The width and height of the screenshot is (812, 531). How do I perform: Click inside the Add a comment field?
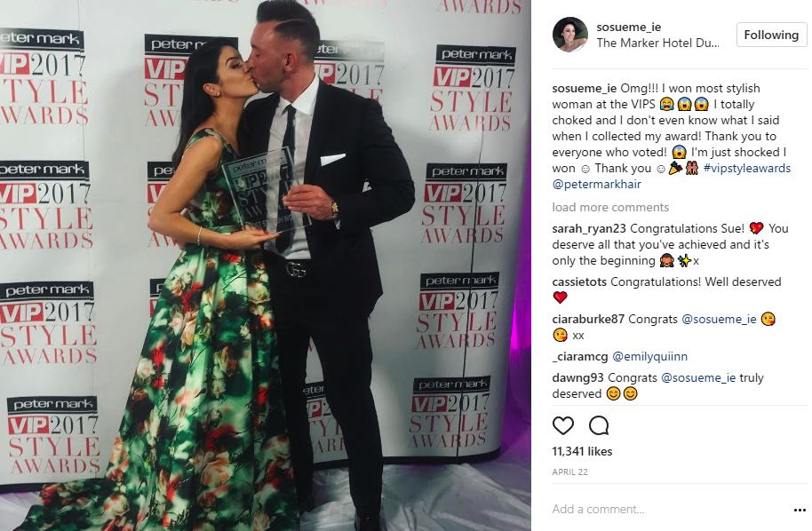[668, 510]
